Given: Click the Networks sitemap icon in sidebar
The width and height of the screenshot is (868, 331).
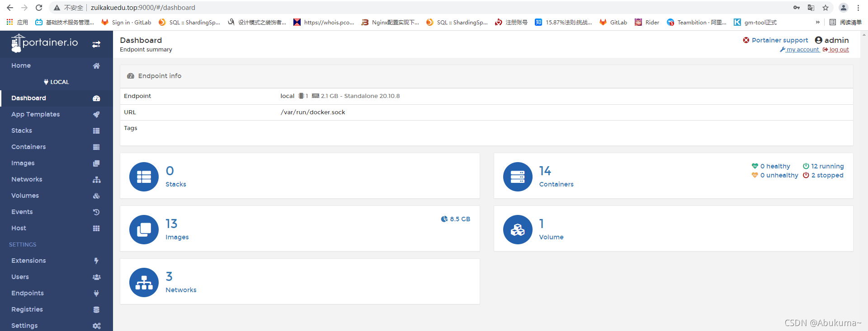Looking at the screenshot, I should tap(96, 180).
